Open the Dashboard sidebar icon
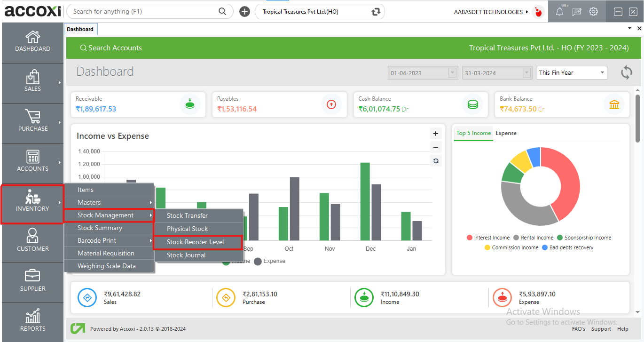Image resolution: width=644 pixels, height=342 pixels. tap(32, 41)
